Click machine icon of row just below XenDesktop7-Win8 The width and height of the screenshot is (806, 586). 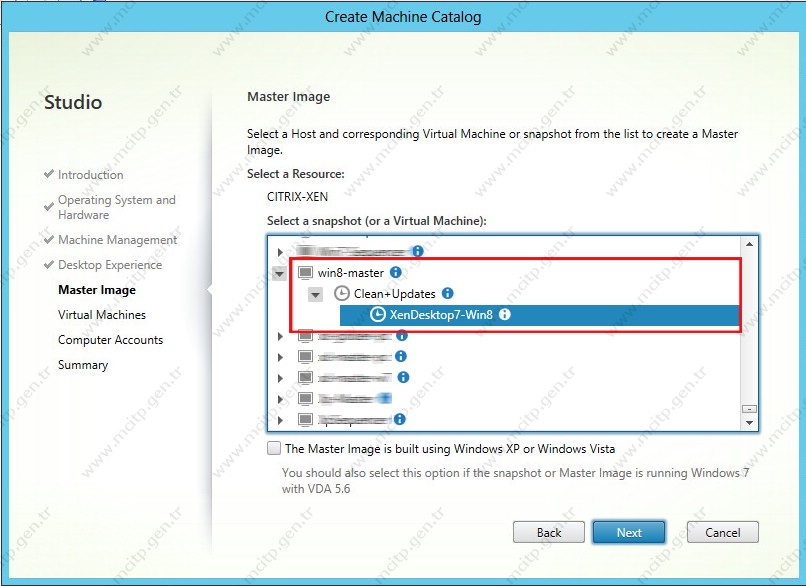(x=305, y=336)
